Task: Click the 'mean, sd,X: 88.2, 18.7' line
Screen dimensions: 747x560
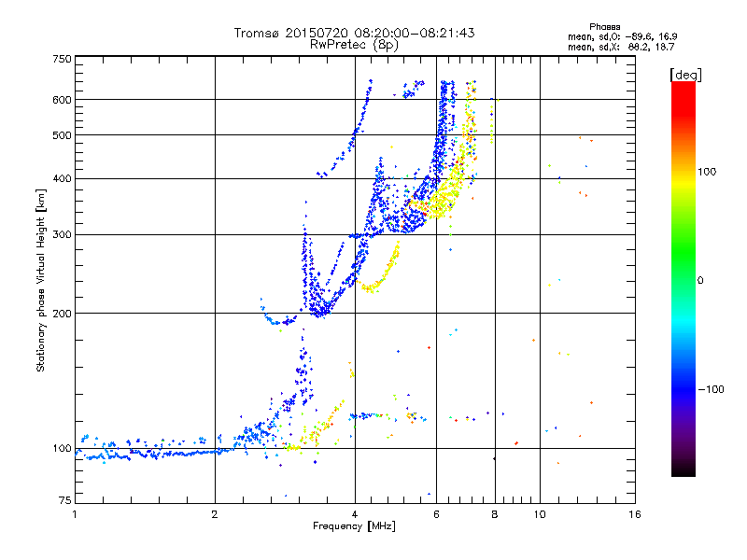Action: tap(621, 47)
